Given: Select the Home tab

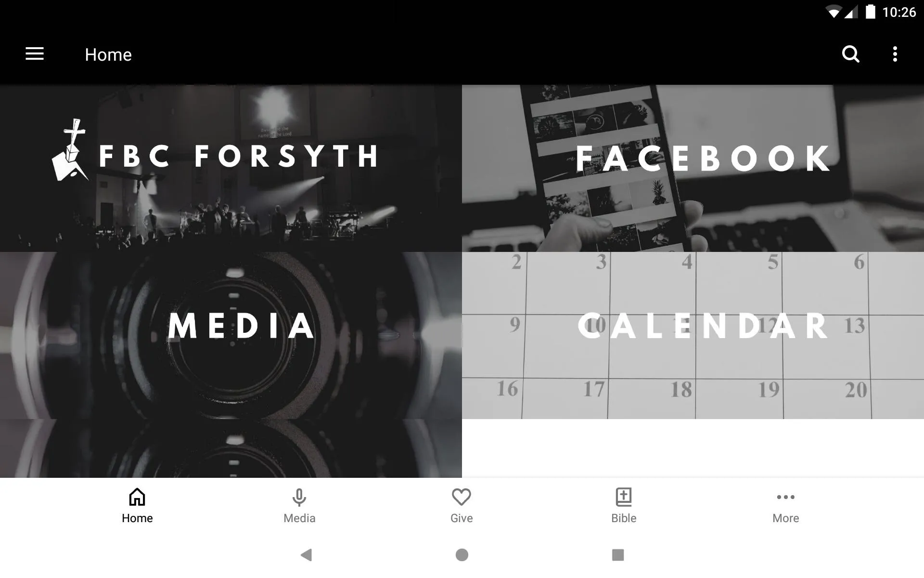Looking at the screenshot, I should (136, 504).
